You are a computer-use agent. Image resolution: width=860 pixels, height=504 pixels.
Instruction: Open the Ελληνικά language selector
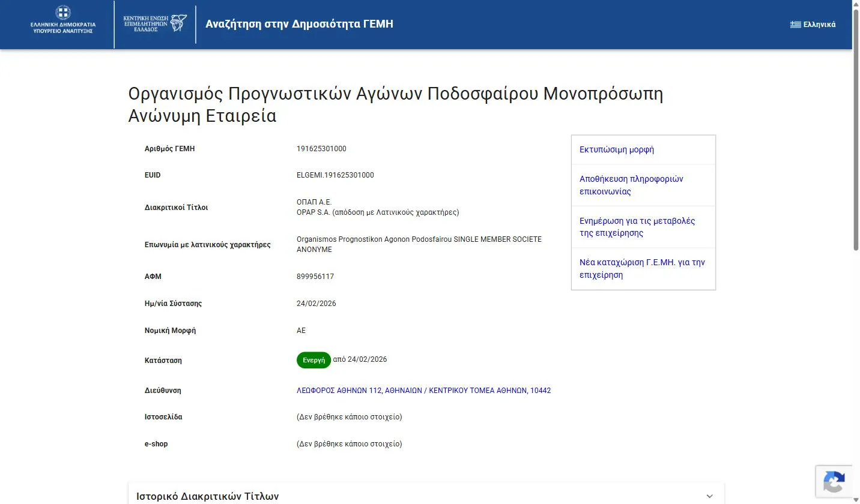point(813,25)
